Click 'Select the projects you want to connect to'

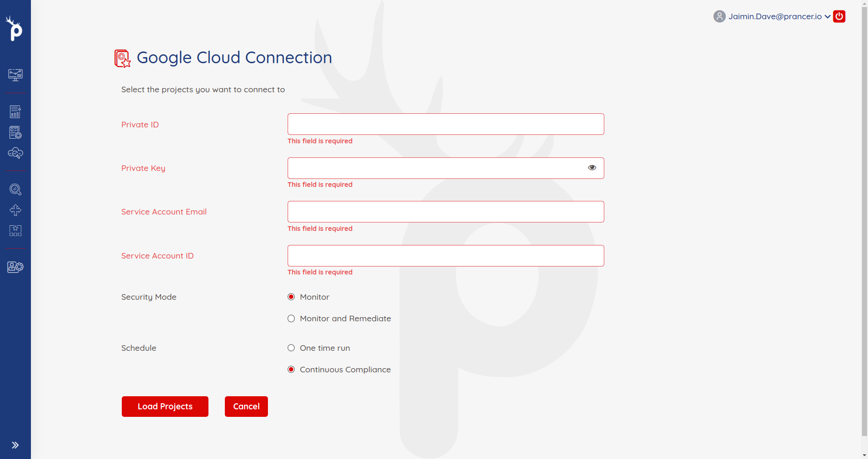pyautogui.click(x=203, y=89)
